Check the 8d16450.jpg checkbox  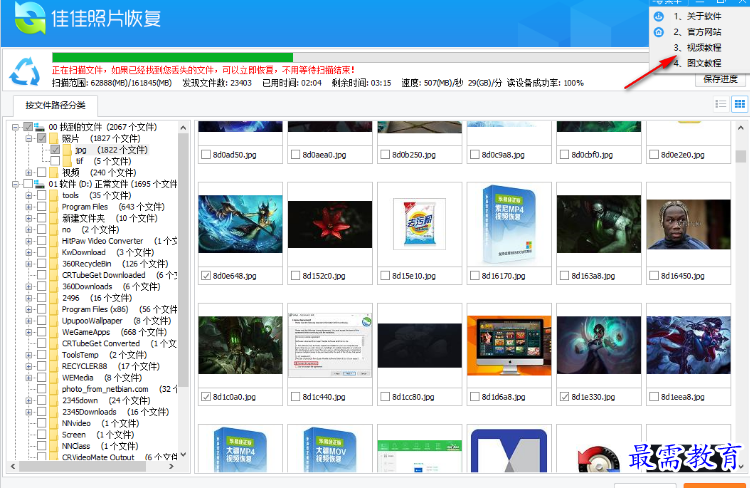[x=654, y=276]
